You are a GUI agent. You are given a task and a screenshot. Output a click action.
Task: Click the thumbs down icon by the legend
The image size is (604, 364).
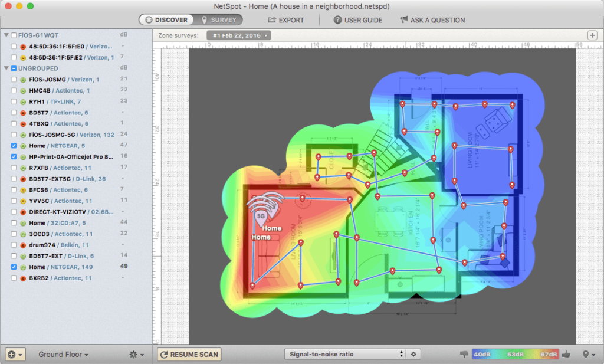tap(464, 355)
